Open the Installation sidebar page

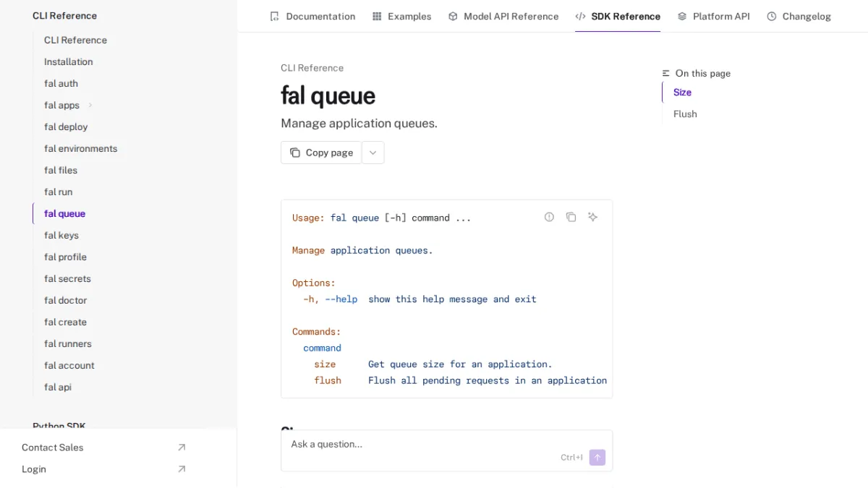click(68, 61)
